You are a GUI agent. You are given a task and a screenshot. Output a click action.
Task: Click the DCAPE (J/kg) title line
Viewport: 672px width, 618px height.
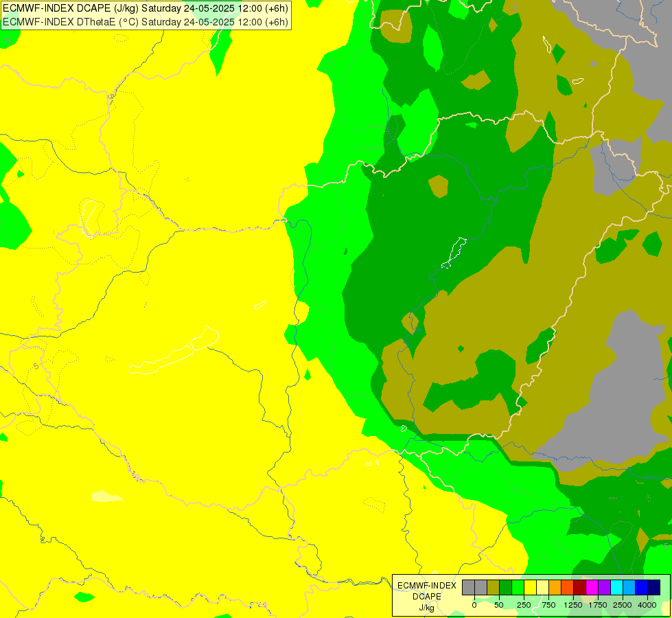(146, 8)
